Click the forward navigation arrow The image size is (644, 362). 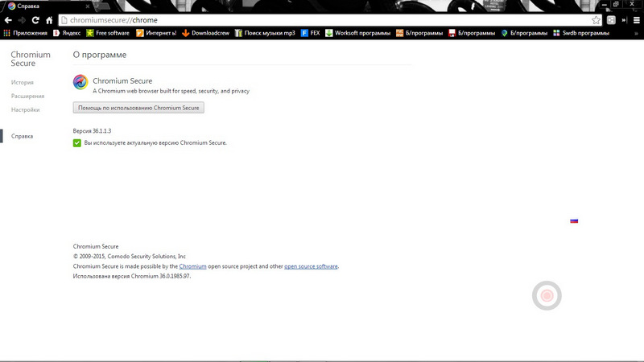point(22,20)
